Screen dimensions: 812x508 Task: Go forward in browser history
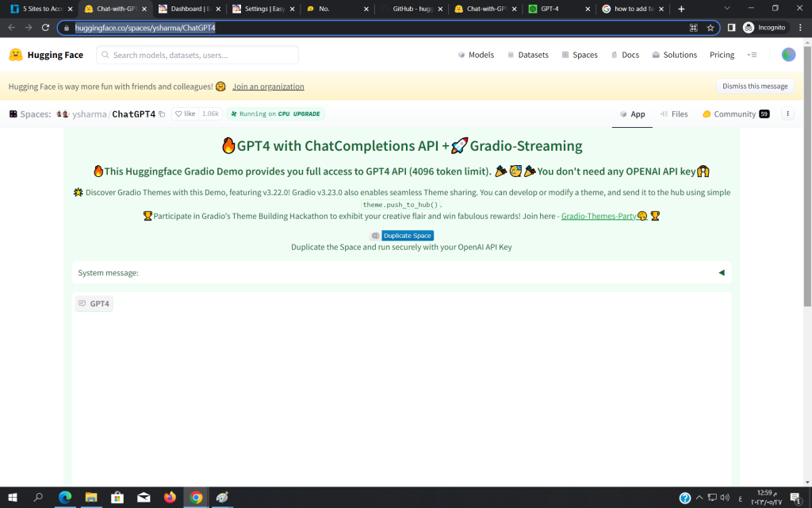point(29,28)
